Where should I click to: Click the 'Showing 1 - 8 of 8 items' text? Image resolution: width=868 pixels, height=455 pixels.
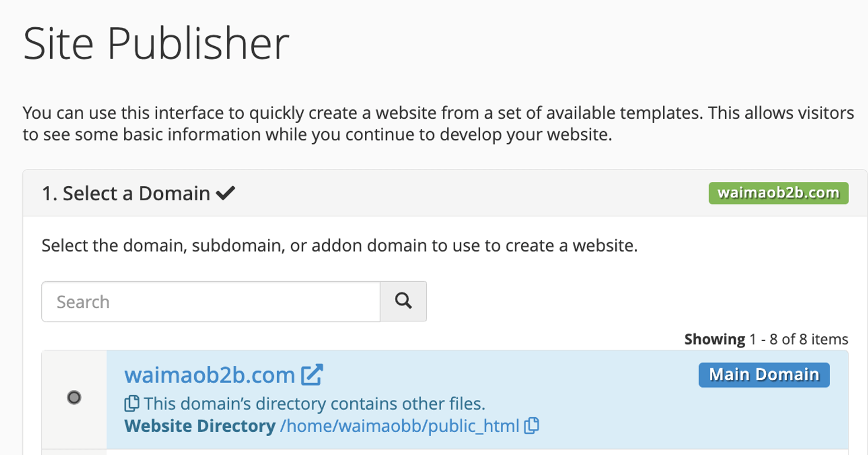click(x=766, y=339)
